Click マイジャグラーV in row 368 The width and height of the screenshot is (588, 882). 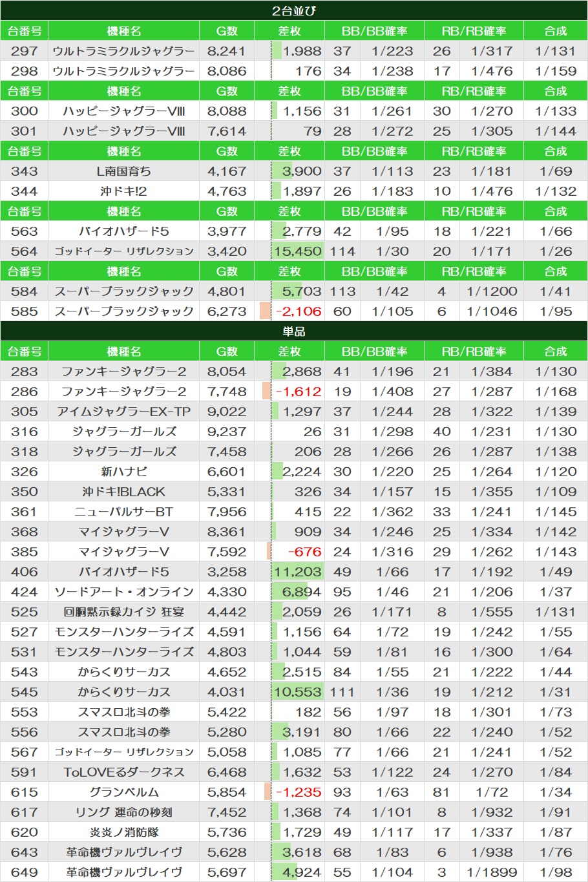123,532
